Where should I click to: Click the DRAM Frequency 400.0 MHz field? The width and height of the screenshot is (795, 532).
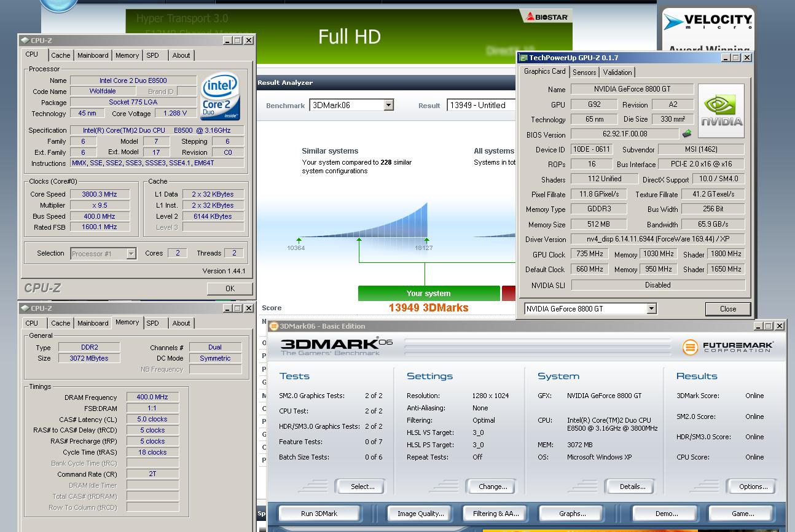tap(152, 397)
